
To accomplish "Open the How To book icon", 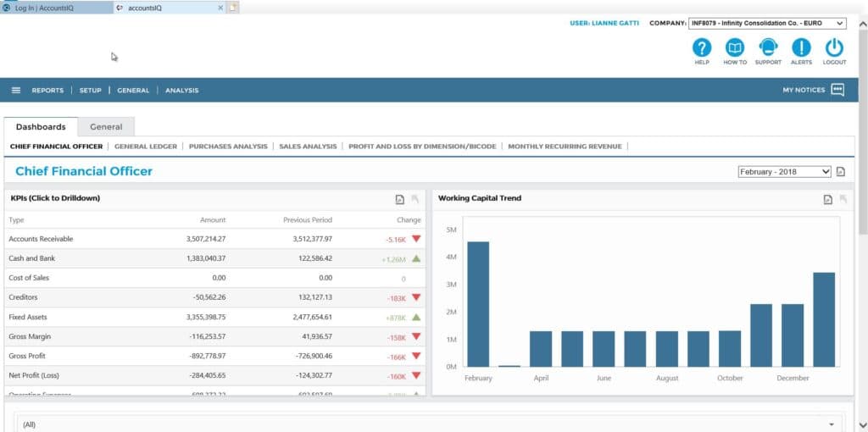I will (x=735, y=48).
